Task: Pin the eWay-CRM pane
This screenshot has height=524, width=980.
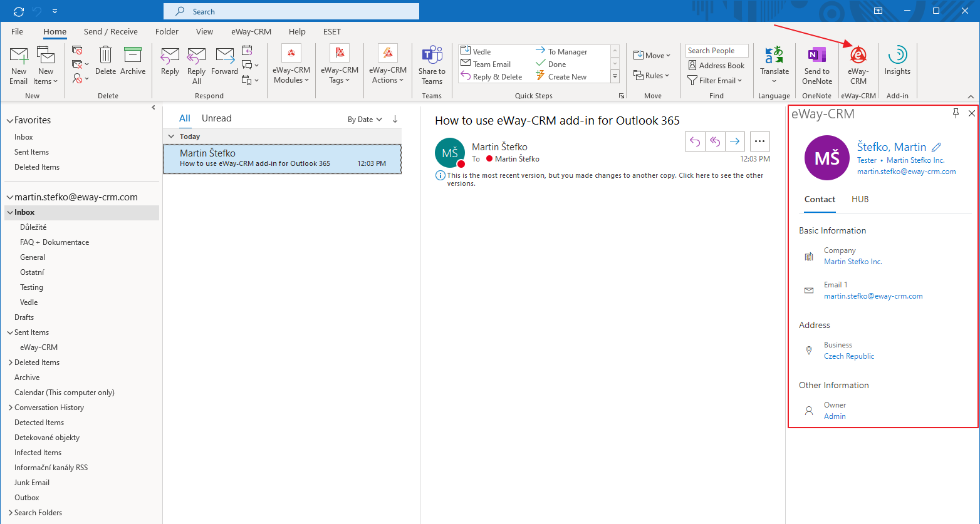Action: pyautogui.click(x=956, y=113)
